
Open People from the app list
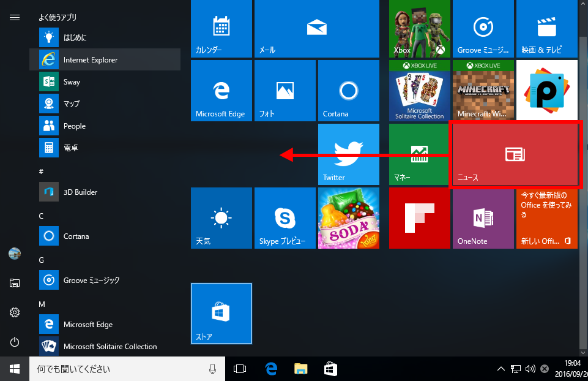[105, 126]
